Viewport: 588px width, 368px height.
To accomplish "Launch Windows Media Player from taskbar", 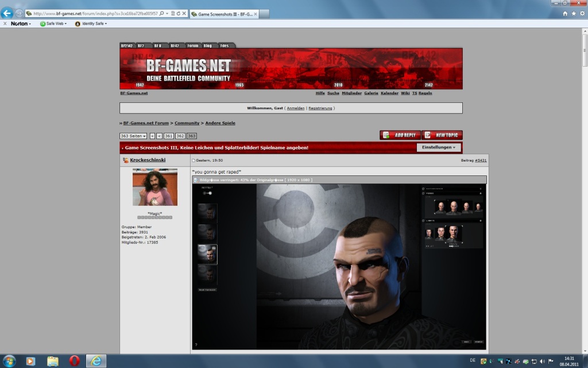I will click(x=30, y=361).
